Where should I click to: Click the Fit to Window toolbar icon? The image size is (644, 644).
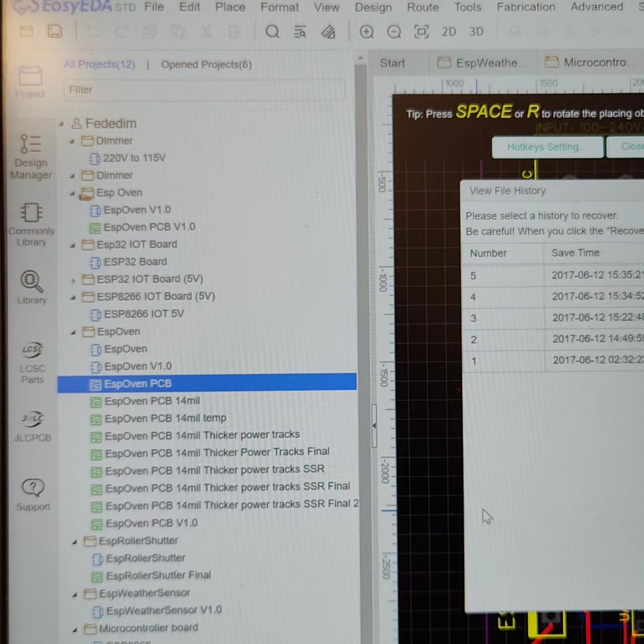[421, 32]
